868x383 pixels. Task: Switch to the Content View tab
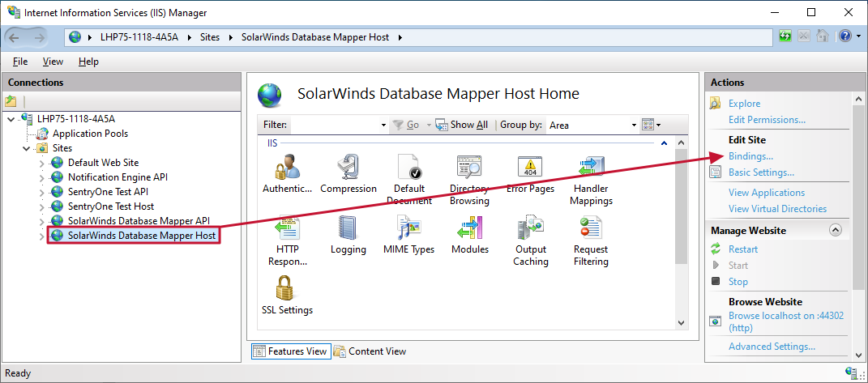(370, 351)
